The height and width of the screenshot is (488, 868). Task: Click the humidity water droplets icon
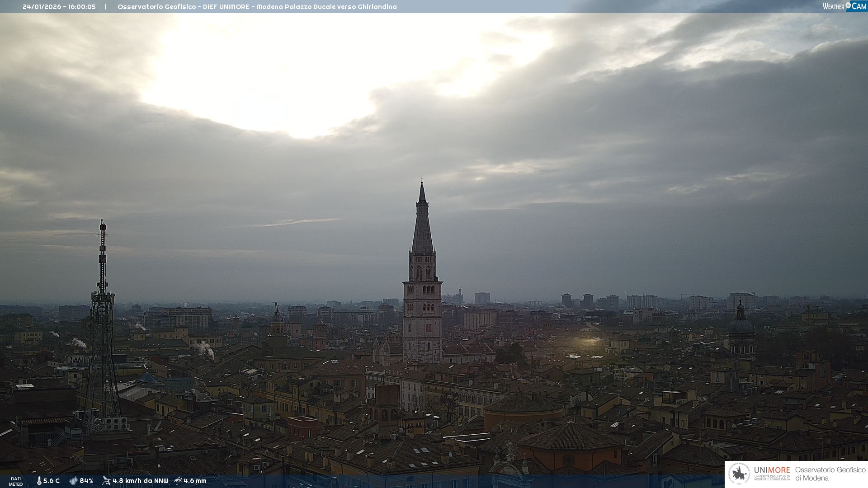click(x=73, y=481)
